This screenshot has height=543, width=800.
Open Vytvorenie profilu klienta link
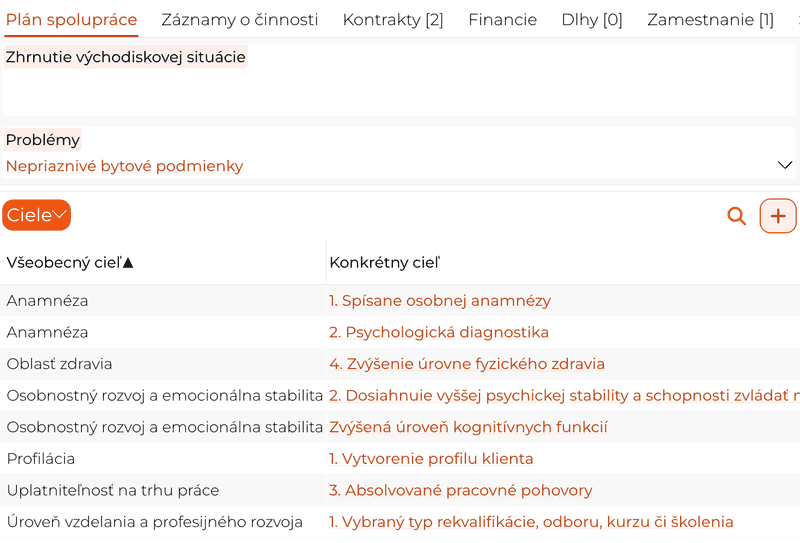(431, 459)
